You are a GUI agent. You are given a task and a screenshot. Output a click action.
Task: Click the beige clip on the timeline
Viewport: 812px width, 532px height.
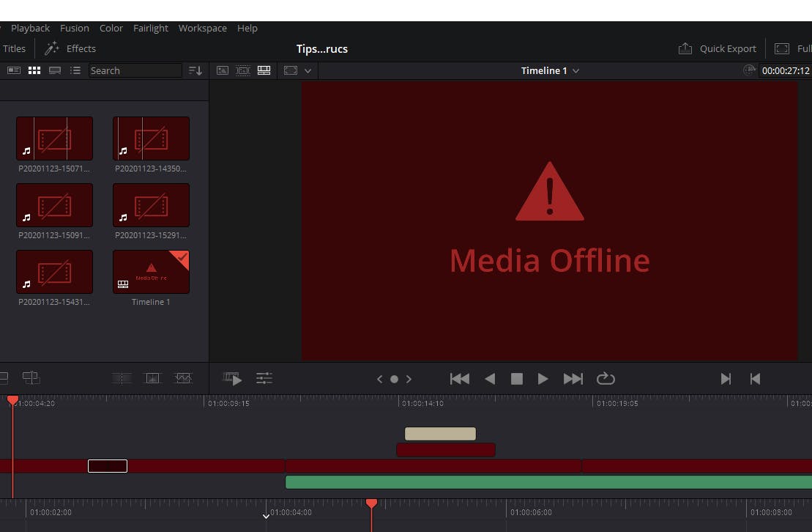click(x=440, y=434)
